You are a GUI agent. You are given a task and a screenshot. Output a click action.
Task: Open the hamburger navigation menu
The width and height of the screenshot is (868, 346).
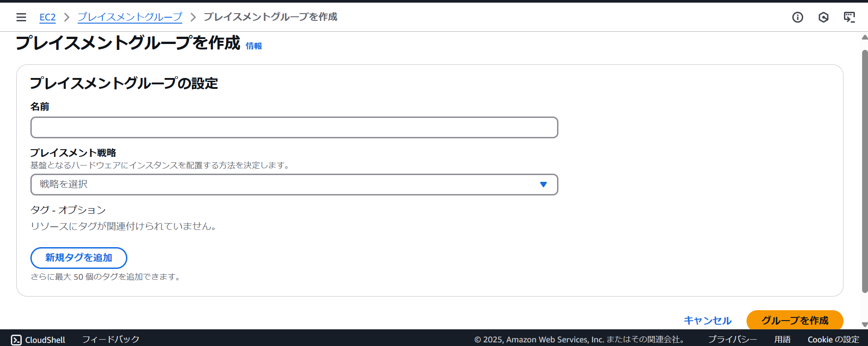tap(21, 17)
